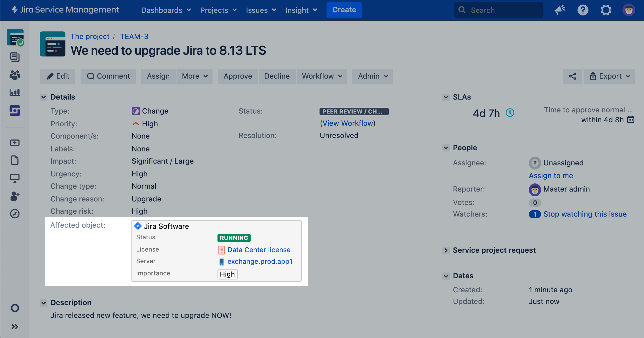Collapse the SLAs section

tap(446, 97)
